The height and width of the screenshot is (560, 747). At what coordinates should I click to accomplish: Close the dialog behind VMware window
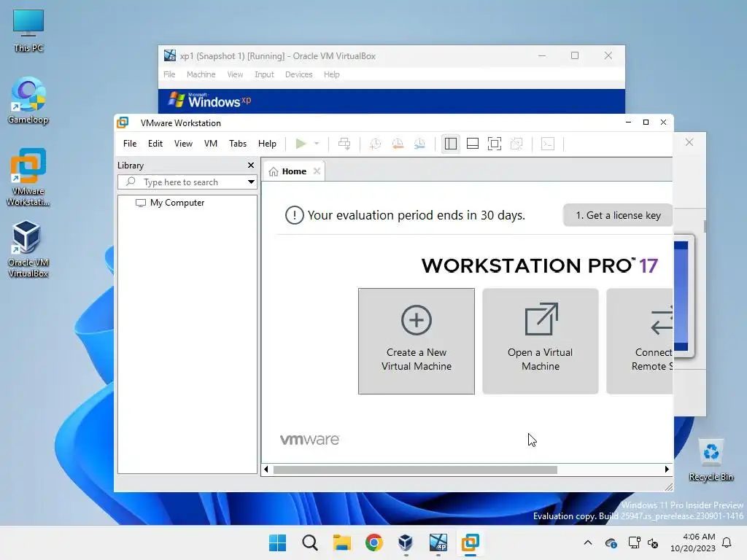689,142
